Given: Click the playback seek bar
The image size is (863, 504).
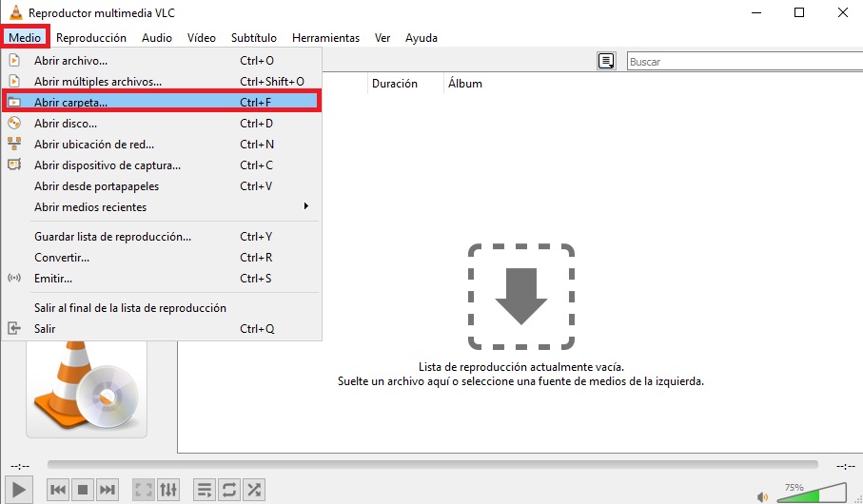Looking at the screenshot, I should pos(433,465).
